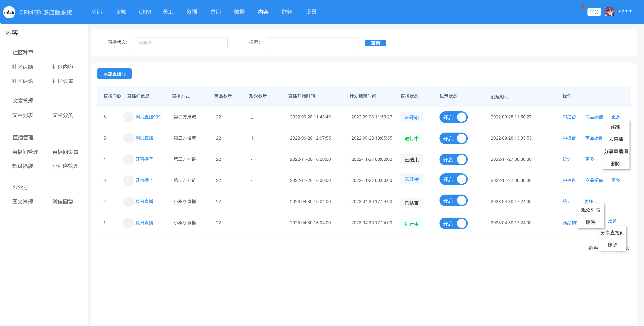Toggle display status for room 6

[453, 117]
